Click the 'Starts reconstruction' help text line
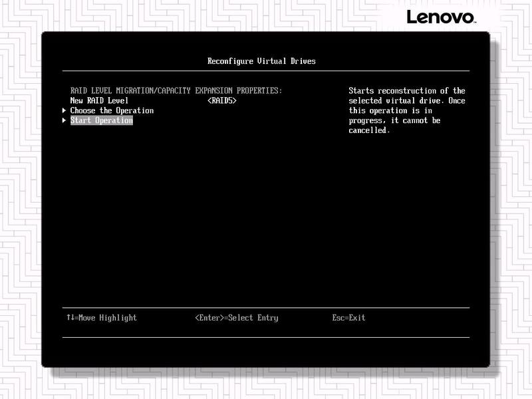Viewport: 532px width, 399px height. tap(407, 90)
